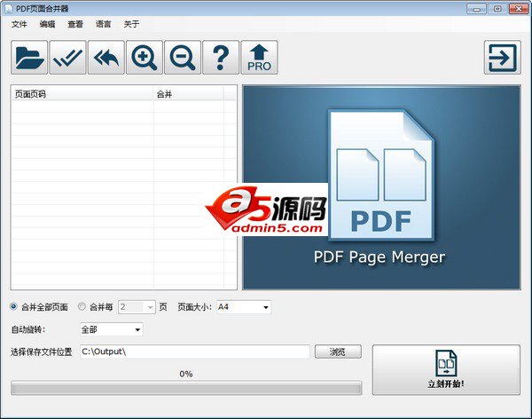Click the 立刻开始! start button
The image size is (532, 419).
446,370
